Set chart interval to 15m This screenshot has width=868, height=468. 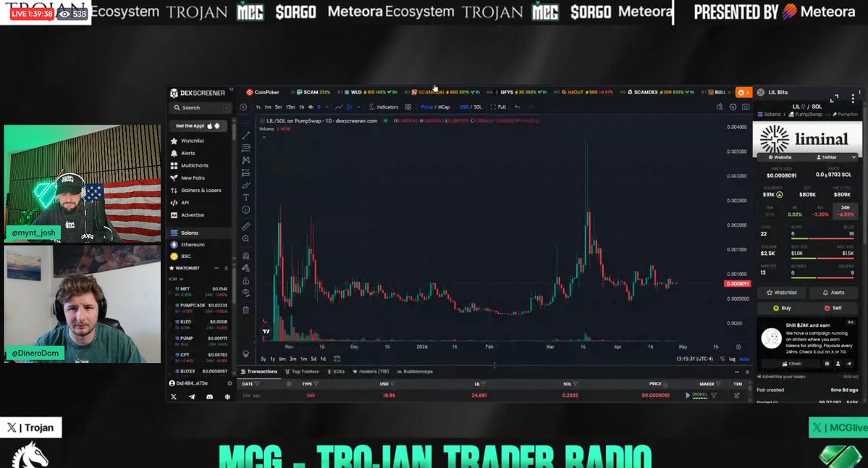[x=290, y=107]
